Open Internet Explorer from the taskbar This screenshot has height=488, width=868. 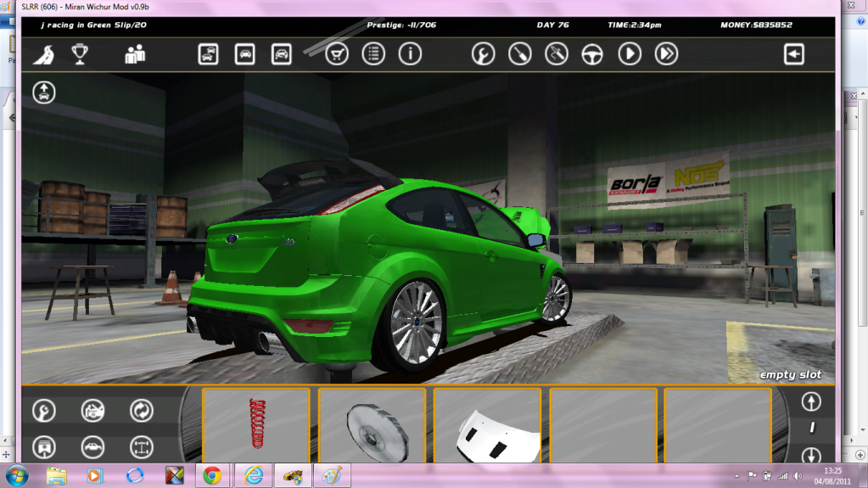coord(254,476)
